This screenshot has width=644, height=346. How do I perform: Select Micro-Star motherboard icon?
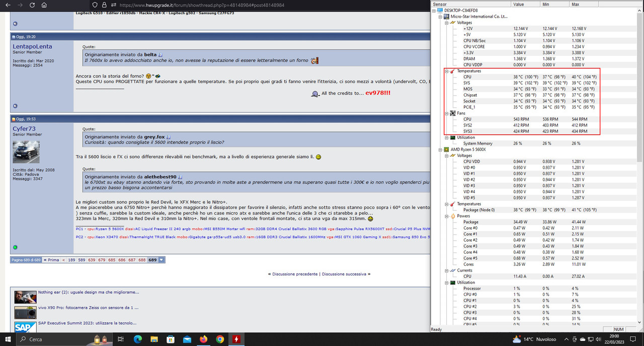pos(447,16)
